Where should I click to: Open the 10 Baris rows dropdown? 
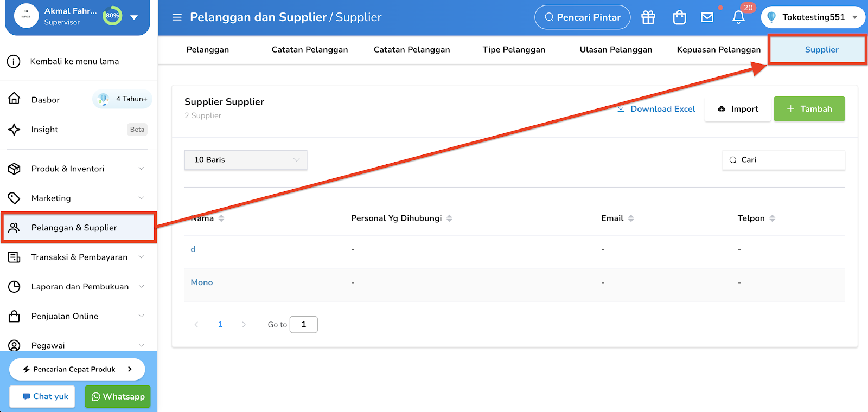point(246,160)
